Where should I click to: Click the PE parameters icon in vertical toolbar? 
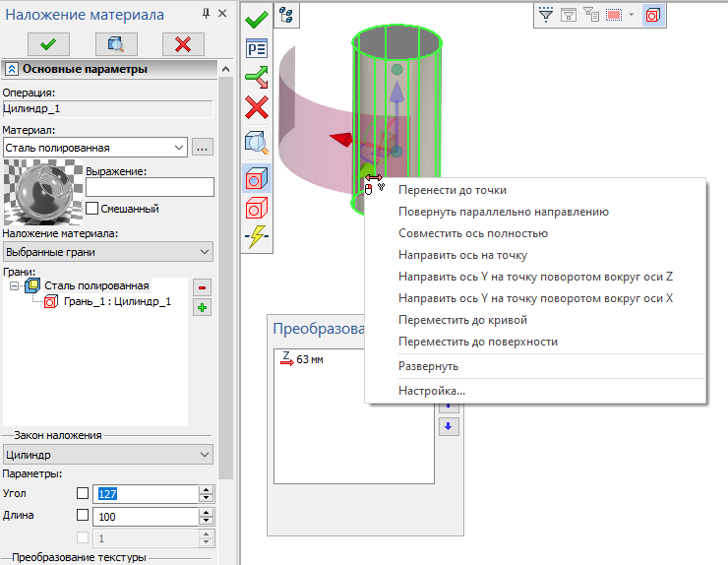(257, 48)
